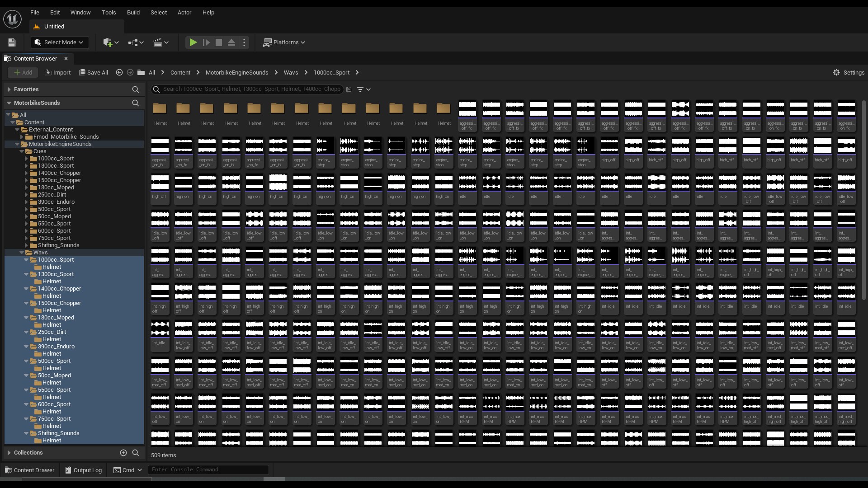Open the Build menu
This screenshot has width=868, height=488.
pos(133,12)
